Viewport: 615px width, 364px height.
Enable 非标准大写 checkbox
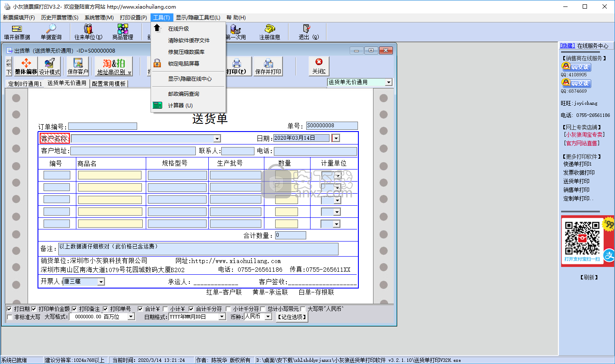click(9, 317)
